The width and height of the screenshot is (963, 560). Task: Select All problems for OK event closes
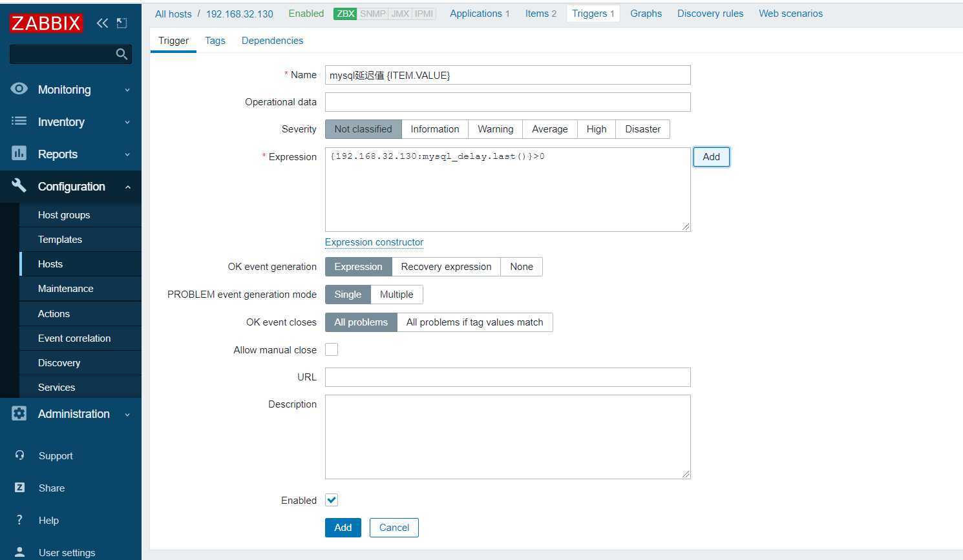(361, 322)
